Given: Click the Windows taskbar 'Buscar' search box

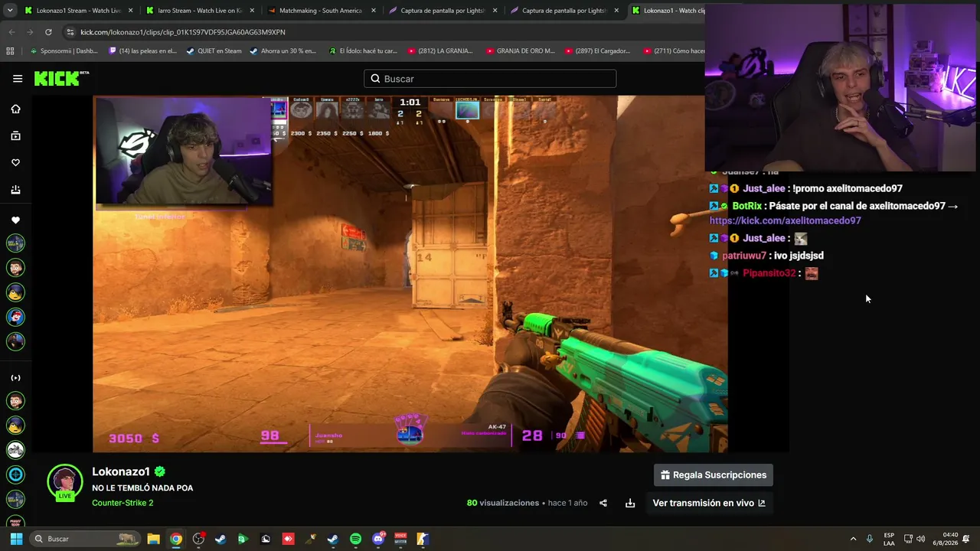Looking at the screenshot, I should point(85,539).
